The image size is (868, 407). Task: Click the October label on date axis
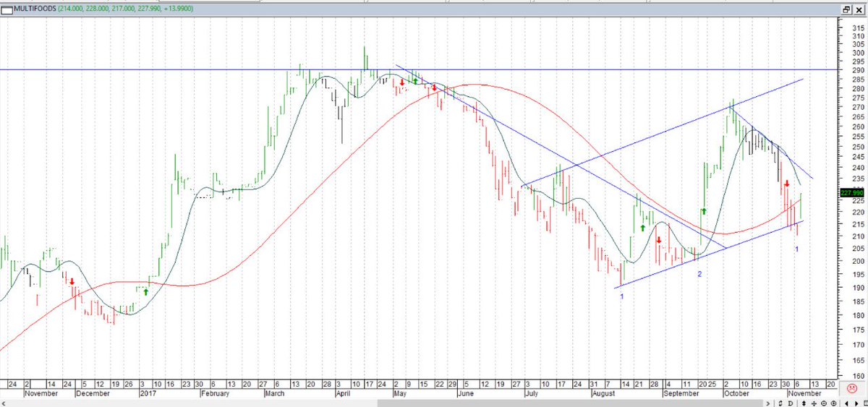(x=737, y=394)
